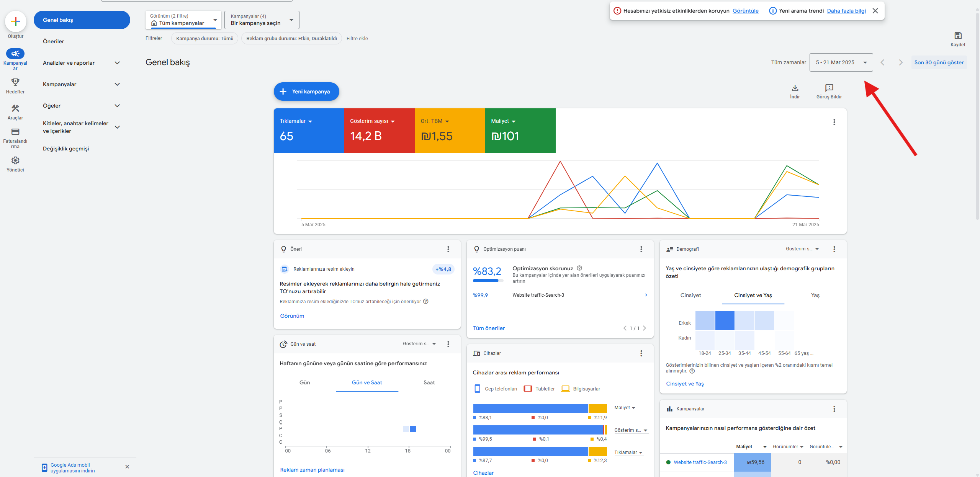Switch to Gün tab in day chart

pyautogui.click(x=304, y=382)
